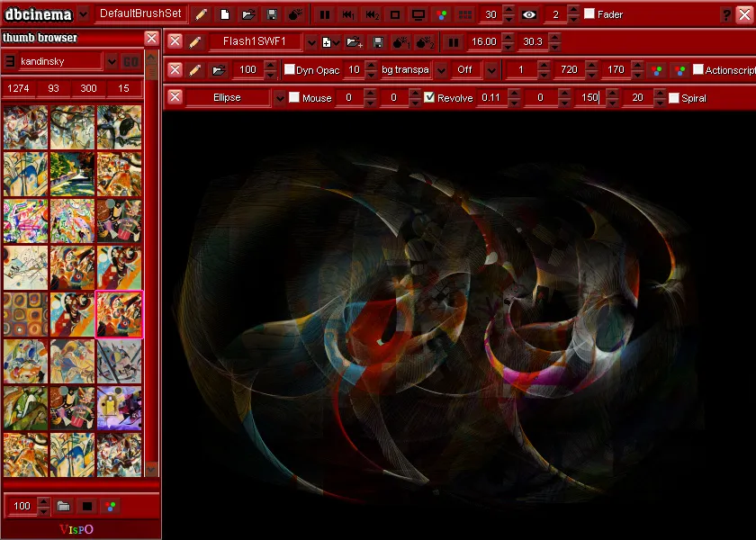756x540 pixels.
Task: Select the pink-highlighted Kandinsky thumbnail
Action: [119, 314]
